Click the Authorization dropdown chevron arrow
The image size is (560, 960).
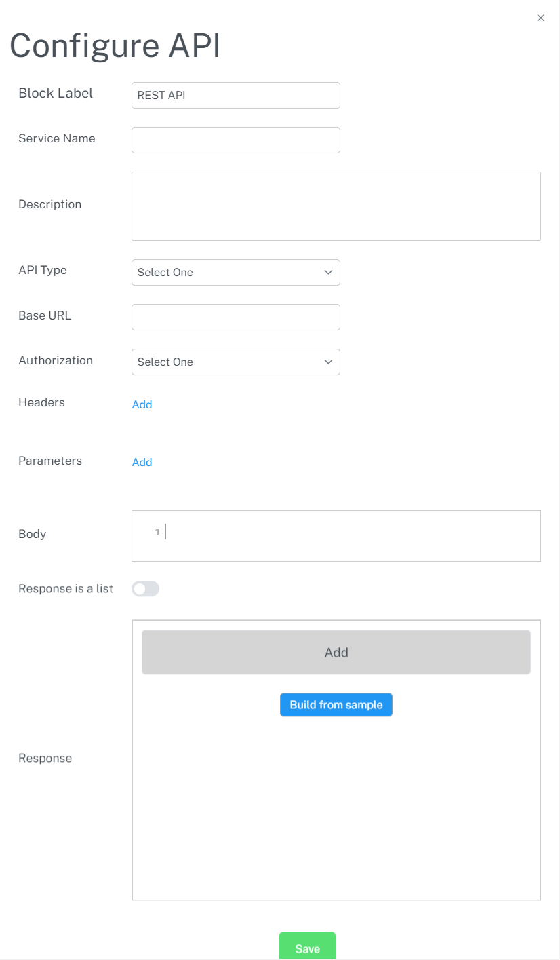[328, 362]
